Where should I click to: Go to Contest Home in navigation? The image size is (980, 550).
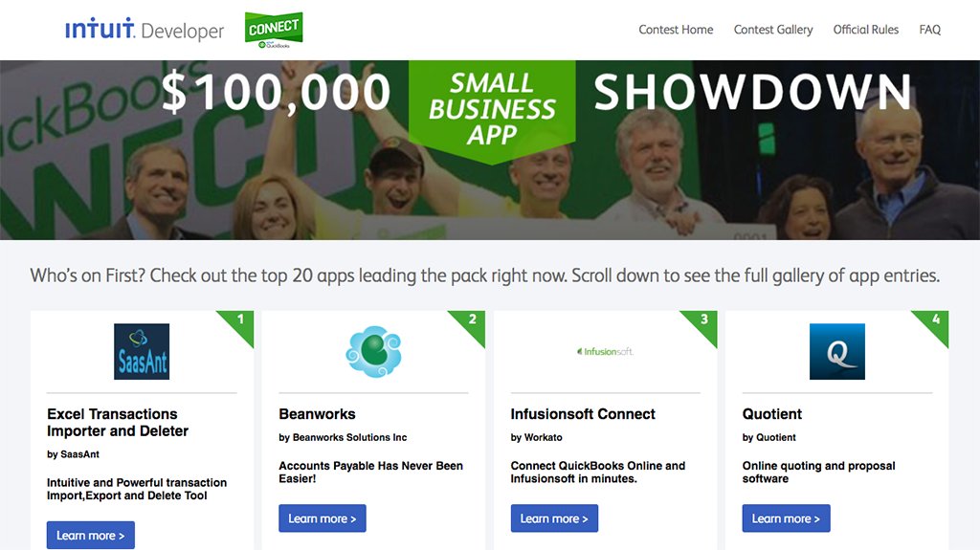[676, 30]
